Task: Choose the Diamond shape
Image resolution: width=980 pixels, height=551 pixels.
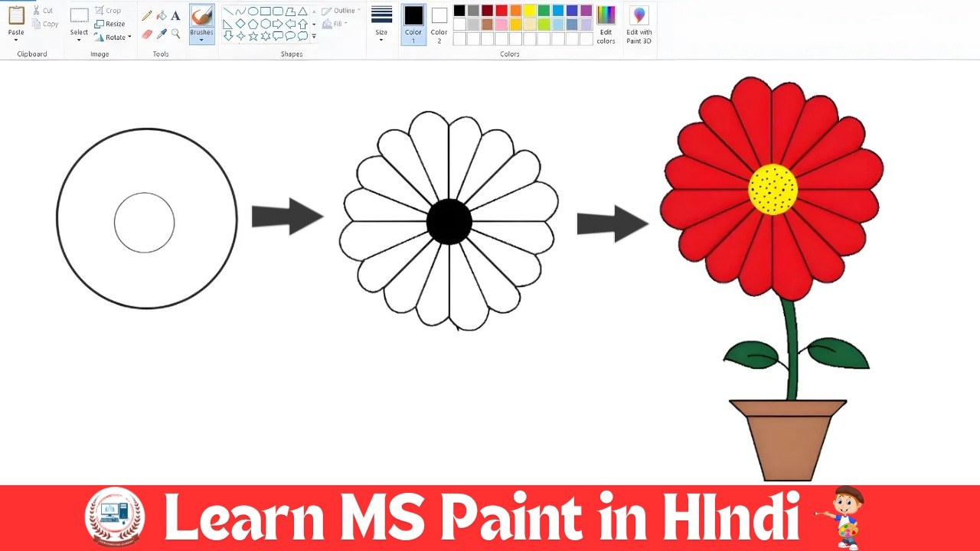Action: tap(240, 24)
